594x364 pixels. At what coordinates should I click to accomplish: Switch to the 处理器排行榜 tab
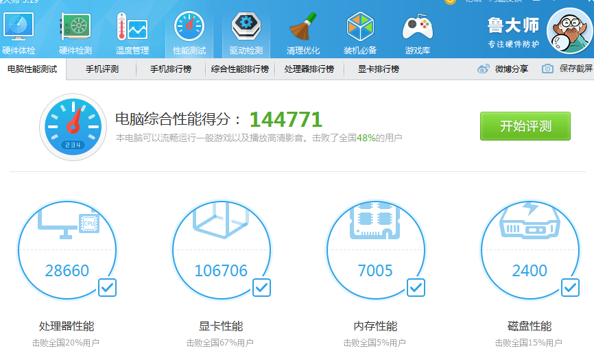[x=309, y=69]
